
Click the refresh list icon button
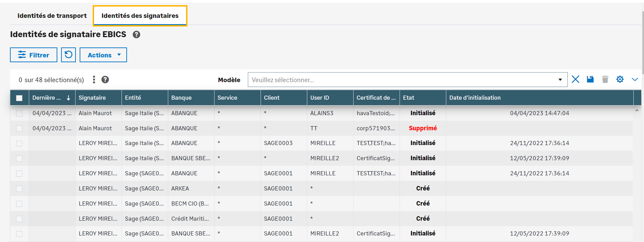pos(68,55)
